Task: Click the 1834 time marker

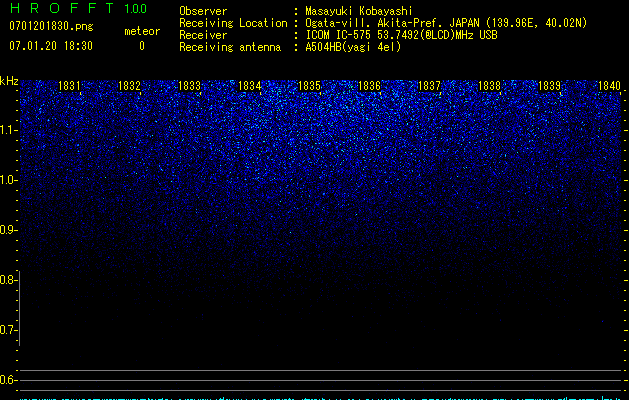Action: pos(250,86)
